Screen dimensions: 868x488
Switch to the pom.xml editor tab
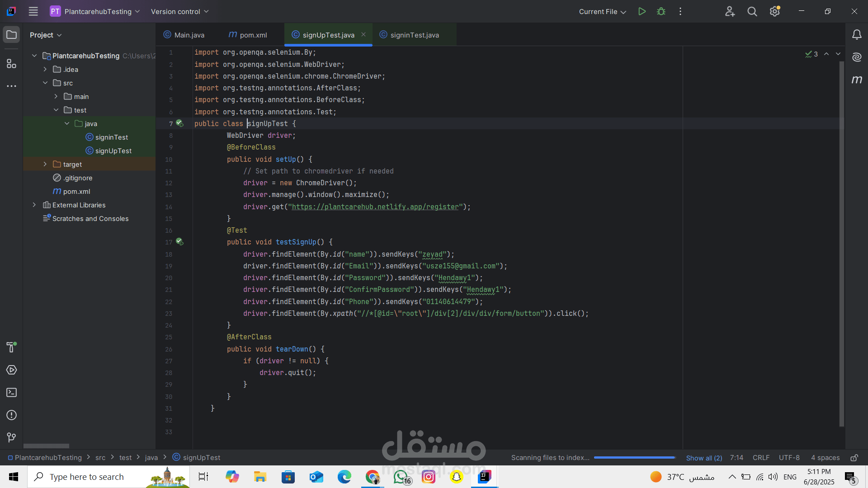[248, 35]
